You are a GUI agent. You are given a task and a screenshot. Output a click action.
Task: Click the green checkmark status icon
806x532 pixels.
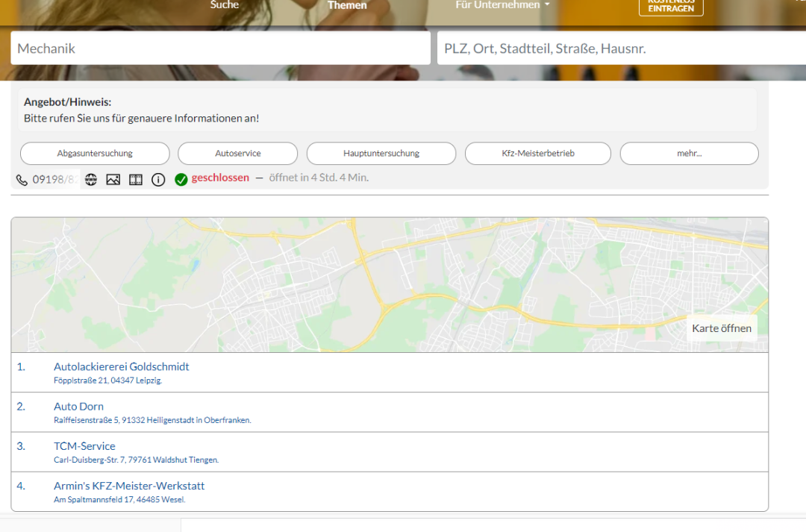(x=181, y=179)
